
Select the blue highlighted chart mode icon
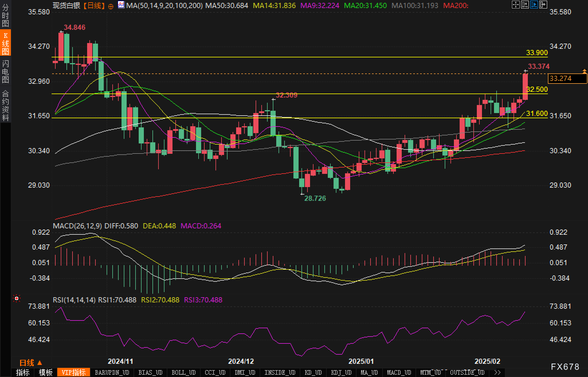[x=534, y=5]
